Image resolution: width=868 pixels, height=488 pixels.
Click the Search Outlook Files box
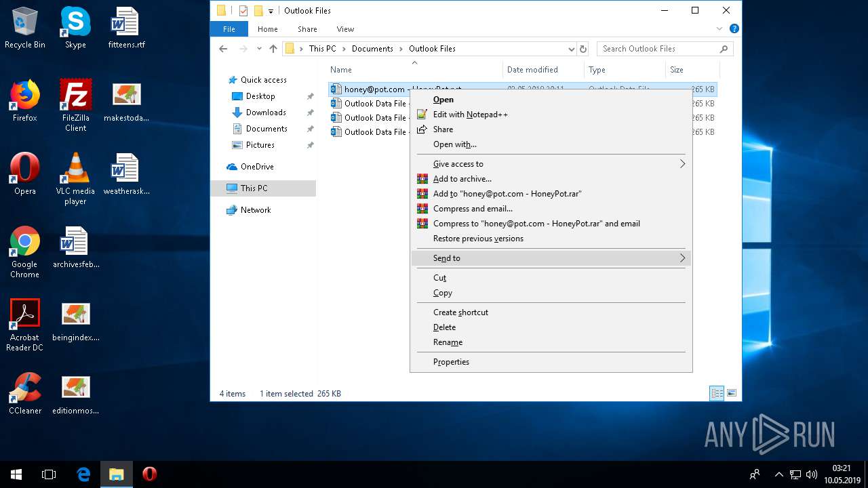tap(665, 49)
